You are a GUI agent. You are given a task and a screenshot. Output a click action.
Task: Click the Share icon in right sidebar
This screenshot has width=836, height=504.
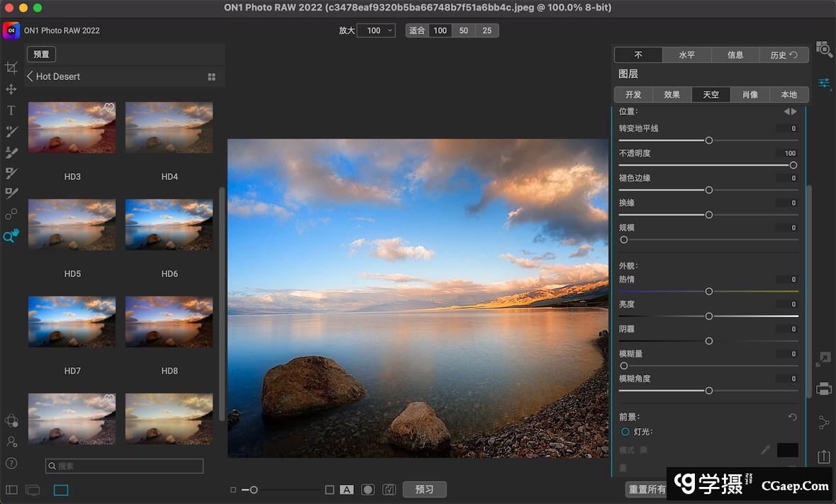click(x=824, y=457)
